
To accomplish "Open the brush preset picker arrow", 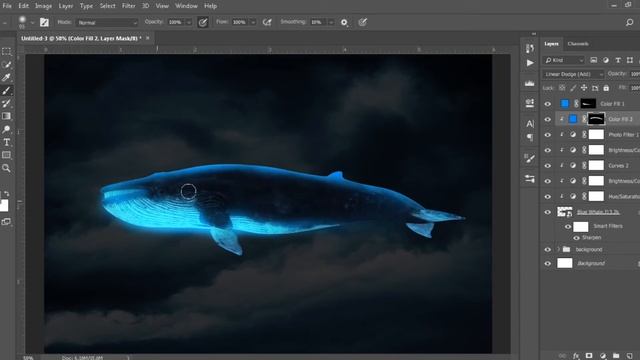I will tap(32, 23).
